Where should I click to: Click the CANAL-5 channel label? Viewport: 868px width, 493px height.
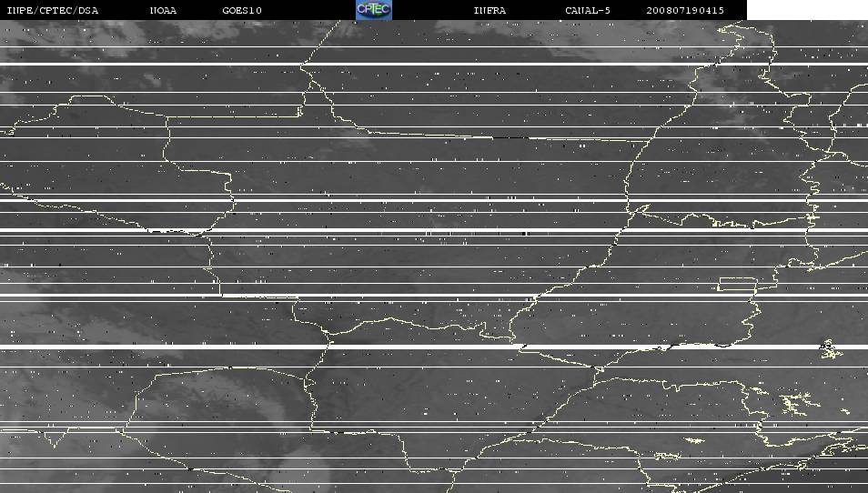coord(588,11)
